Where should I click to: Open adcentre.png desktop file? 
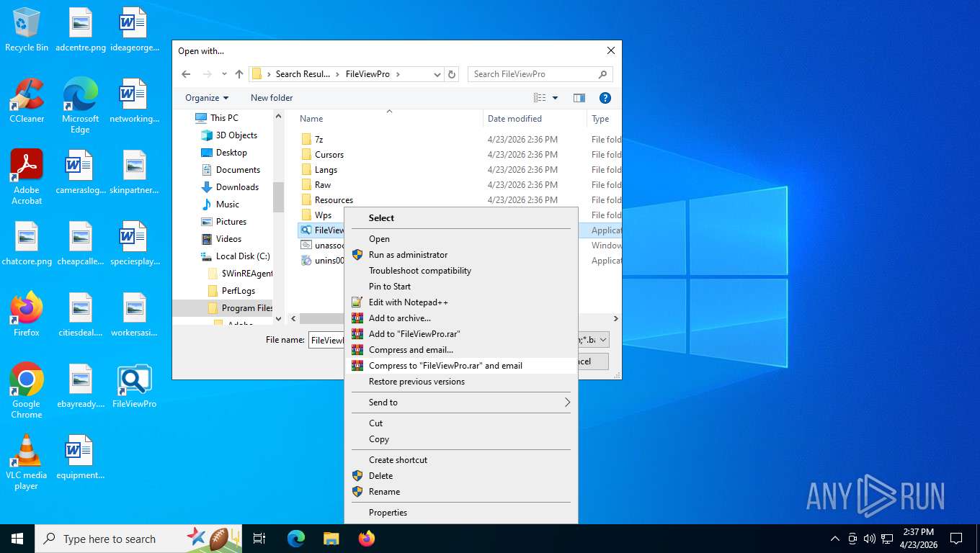click(80, 30)
